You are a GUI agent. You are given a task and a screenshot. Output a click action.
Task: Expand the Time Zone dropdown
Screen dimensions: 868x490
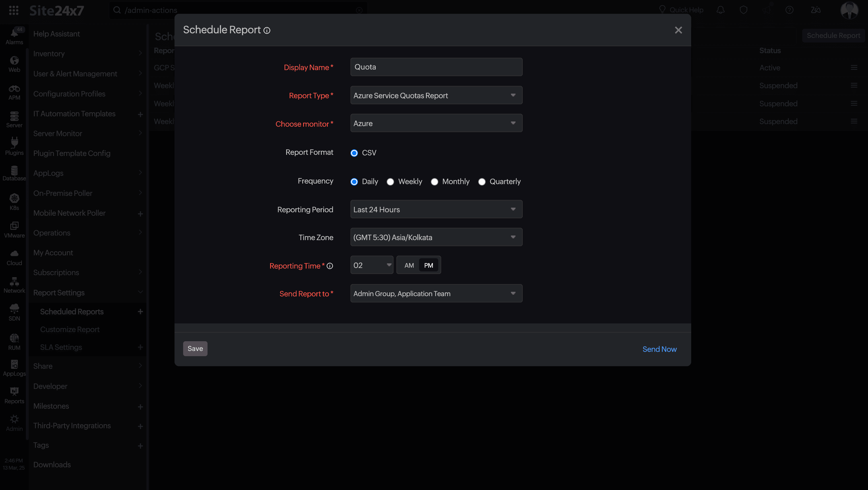click(x=436, y=238)
